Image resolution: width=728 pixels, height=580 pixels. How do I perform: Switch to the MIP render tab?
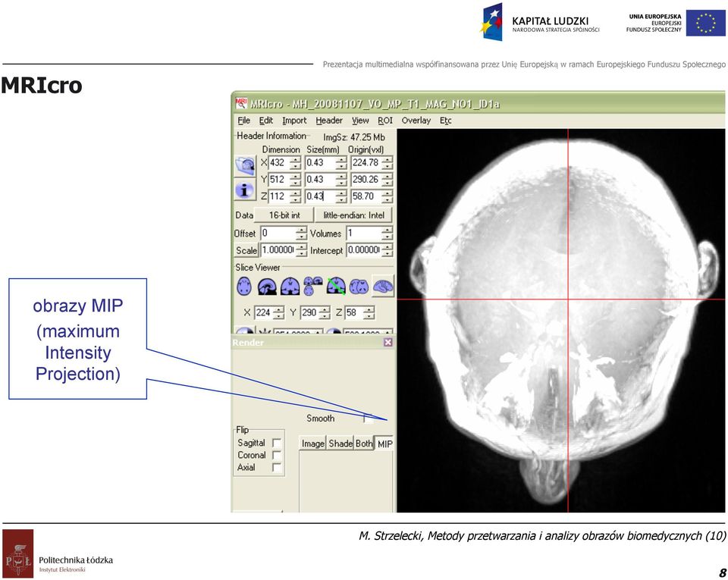click(384, 444)
